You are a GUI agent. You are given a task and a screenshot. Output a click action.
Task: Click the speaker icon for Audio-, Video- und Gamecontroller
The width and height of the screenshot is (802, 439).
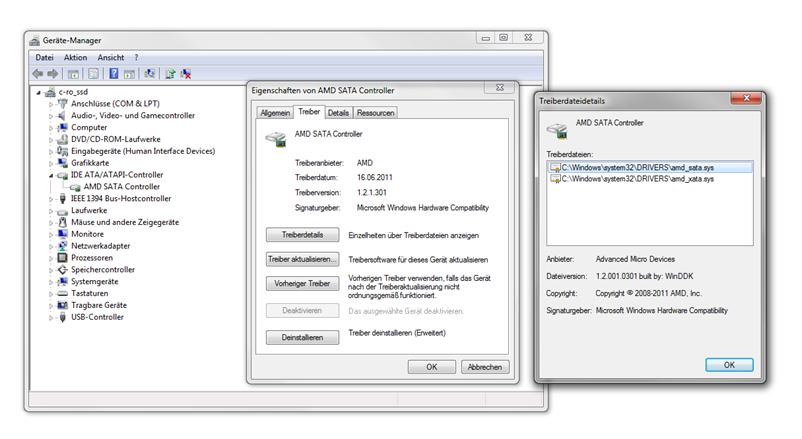(x=62, y=116)
